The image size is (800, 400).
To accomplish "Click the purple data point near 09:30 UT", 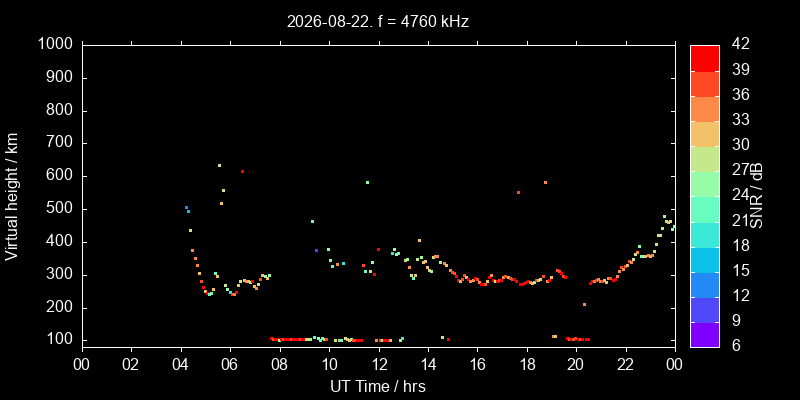I will [x=316, y=250].
